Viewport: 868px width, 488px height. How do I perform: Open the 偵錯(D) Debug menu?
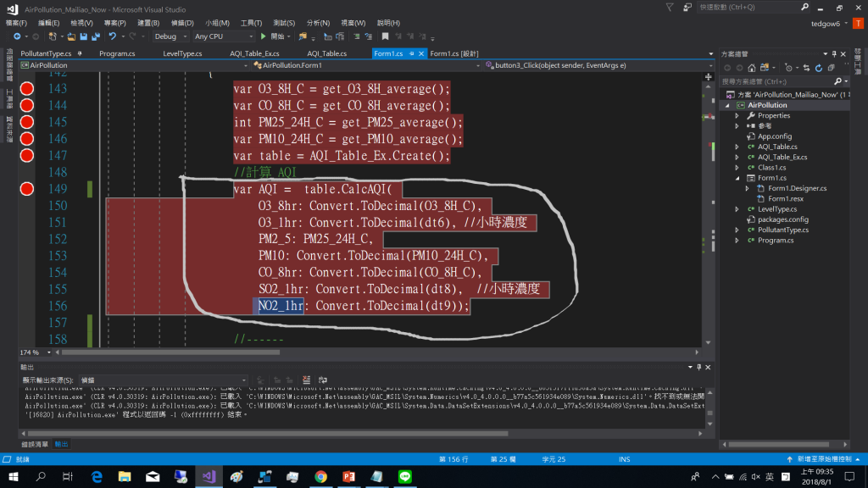click(182, 23)
